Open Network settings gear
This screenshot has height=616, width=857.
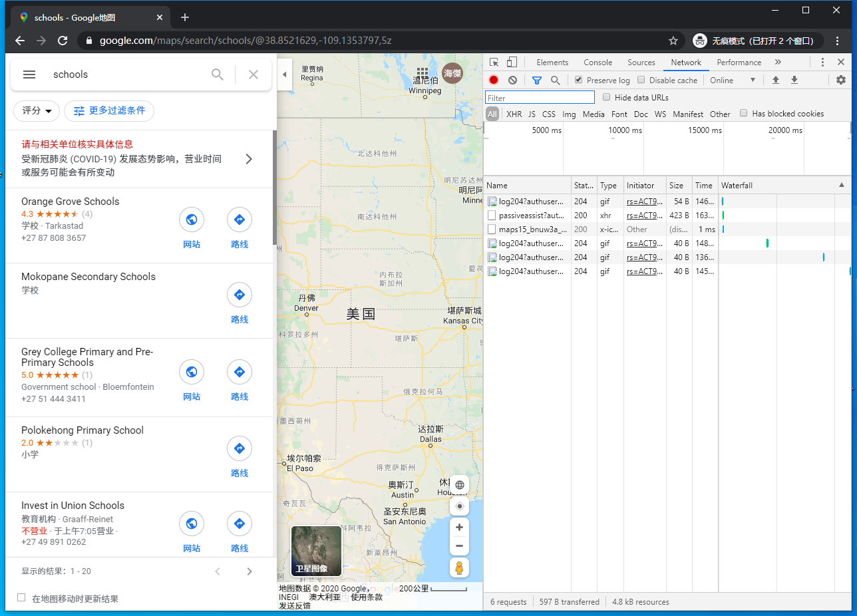tap(841, 80)
